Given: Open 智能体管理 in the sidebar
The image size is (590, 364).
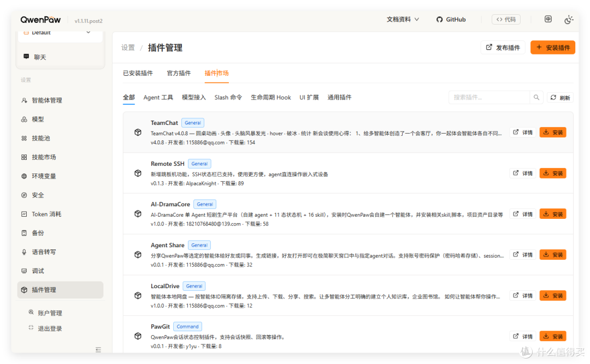Looking at the screenshot, I should [60, 100].
